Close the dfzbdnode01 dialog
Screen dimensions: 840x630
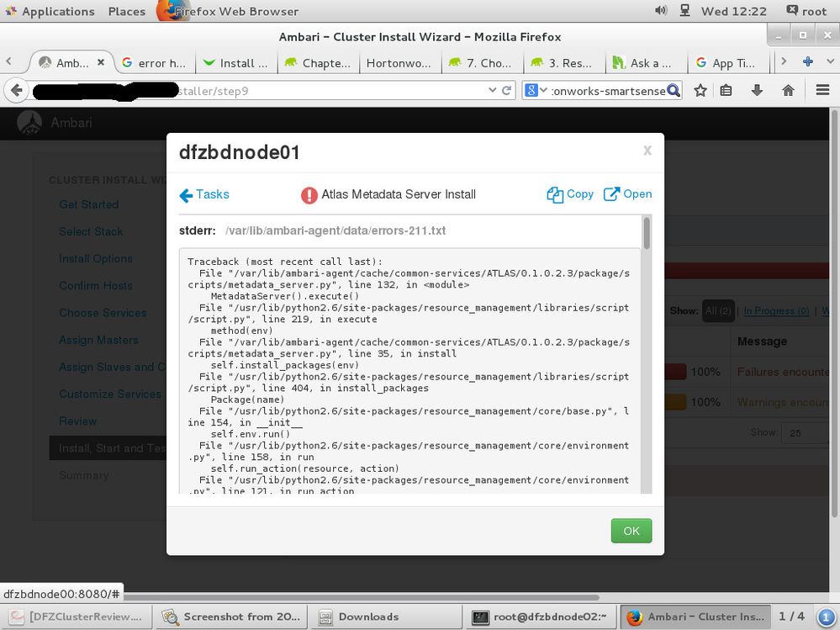coord(647,151)
